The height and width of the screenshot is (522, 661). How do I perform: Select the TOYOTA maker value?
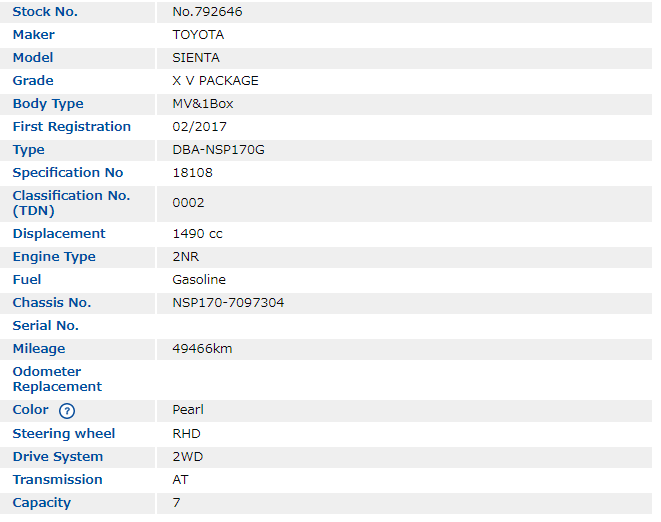(198, 35)
